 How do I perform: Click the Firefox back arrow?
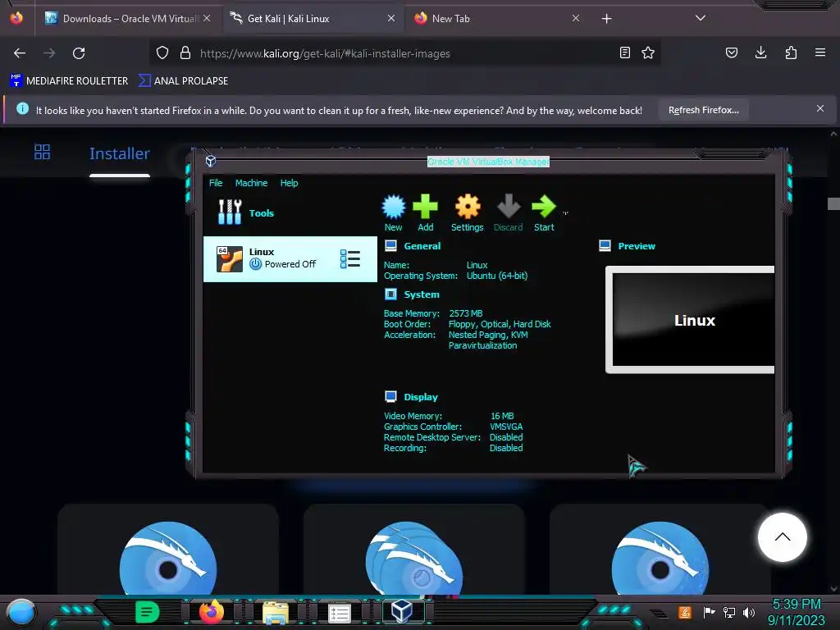click(20, 53)
